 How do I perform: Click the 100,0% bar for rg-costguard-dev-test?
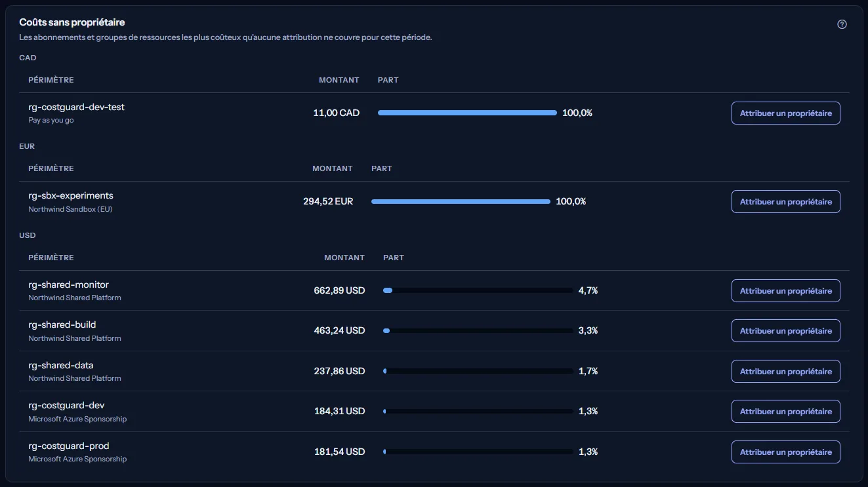coord(467,113)
